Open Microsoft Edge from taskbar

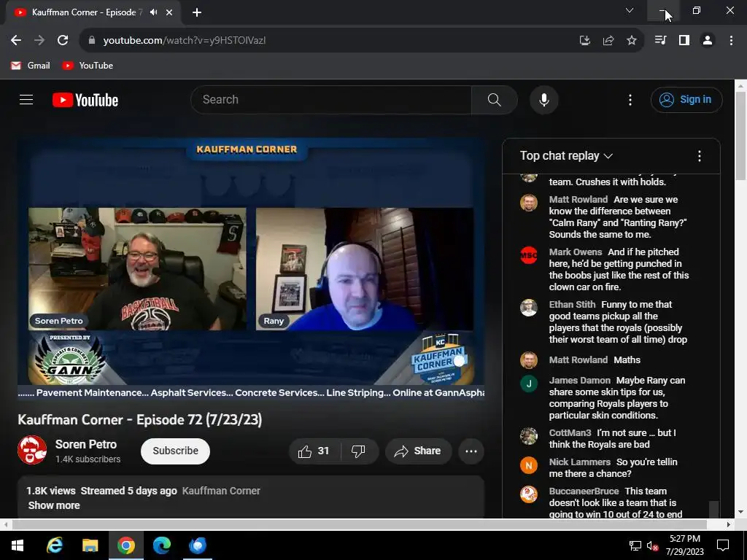(161, 545)
